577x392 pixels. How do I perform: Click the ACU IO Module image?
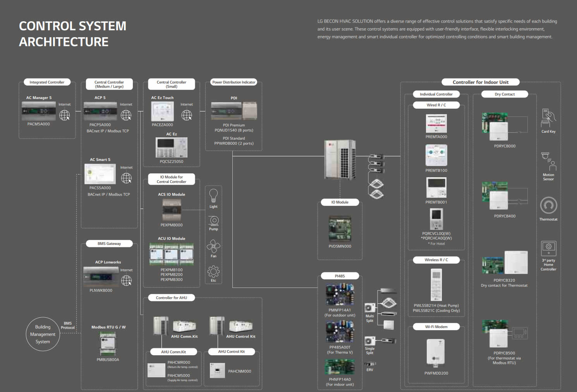[x=172, y=254]
